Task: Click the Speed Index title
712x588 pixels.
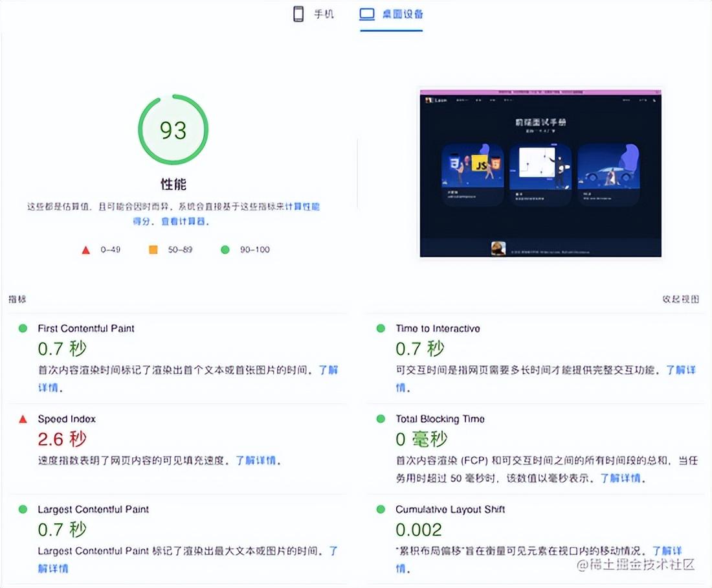Action: pos(67,419)
